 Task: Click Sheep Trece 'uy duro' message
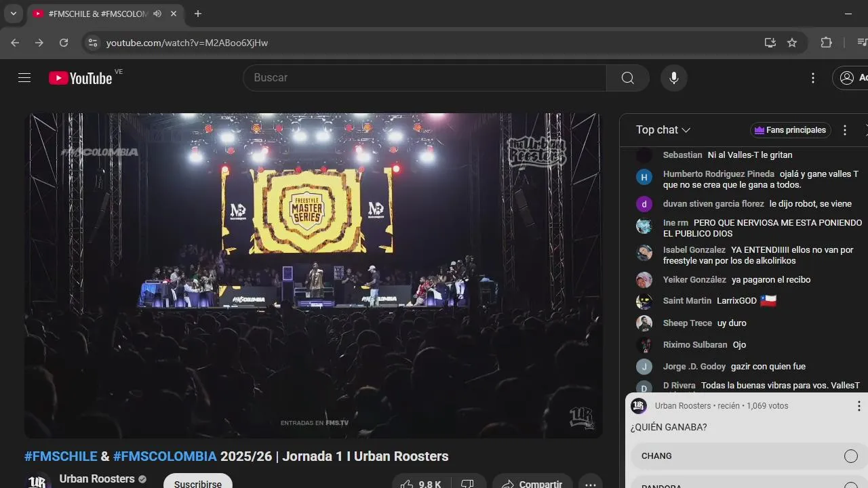tap(732, 323)
